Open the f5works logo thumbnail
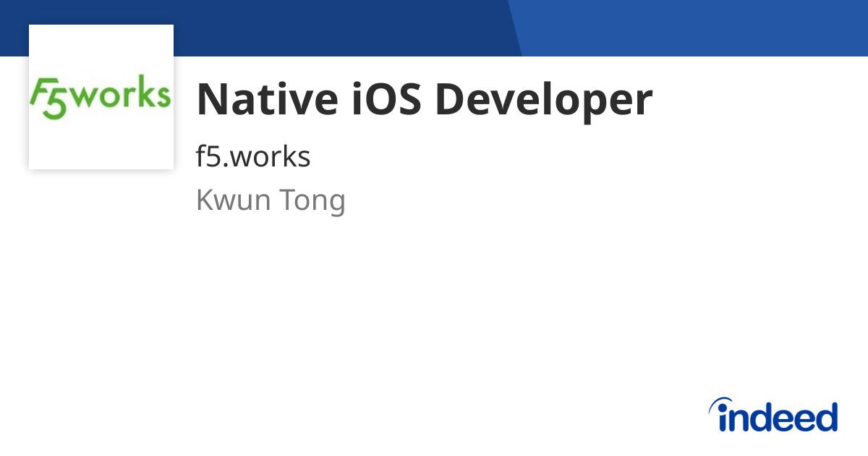 [x=101, y=97]
